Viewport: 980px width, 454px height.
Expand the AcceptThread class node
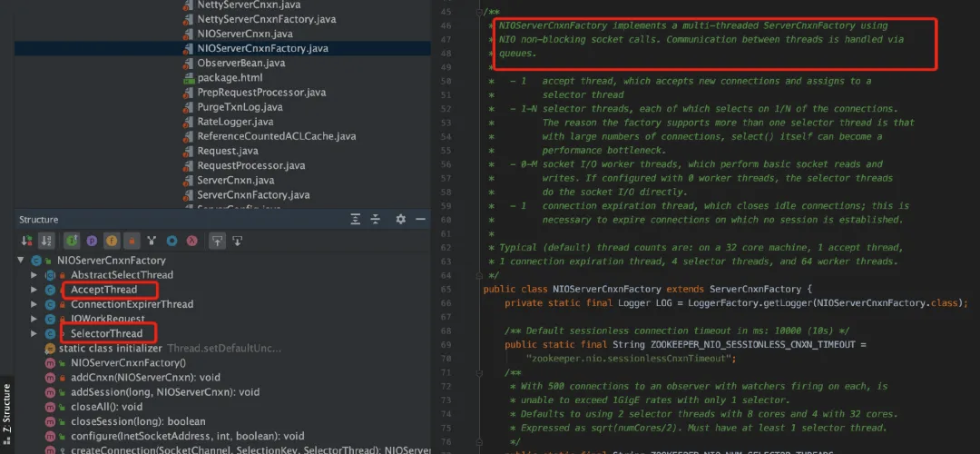[34, 290]
